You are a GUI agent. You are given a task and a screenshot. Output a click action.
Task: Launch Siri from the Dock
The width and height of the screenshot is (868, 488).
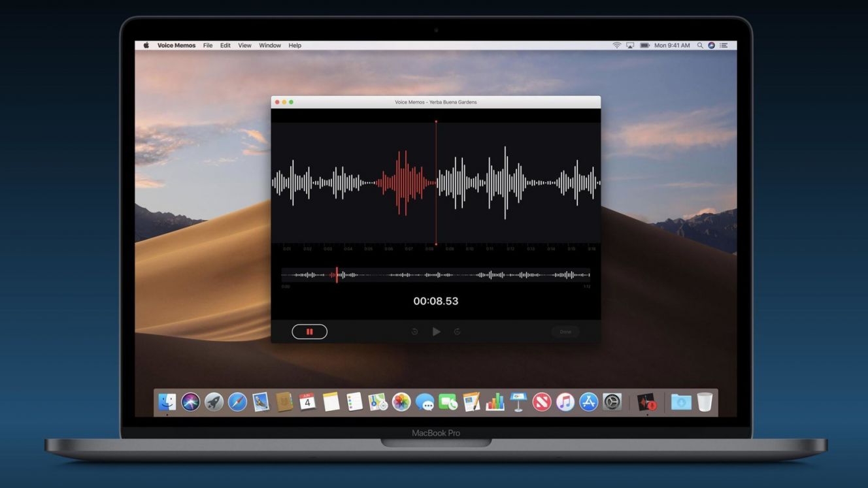pyautogui.click(x=190, y=402)
